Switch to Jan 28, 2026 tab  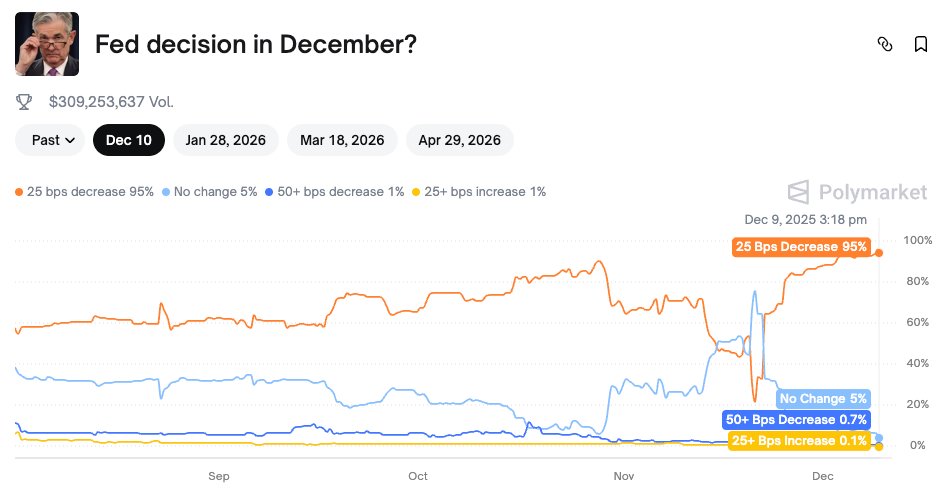coord(226,140)
